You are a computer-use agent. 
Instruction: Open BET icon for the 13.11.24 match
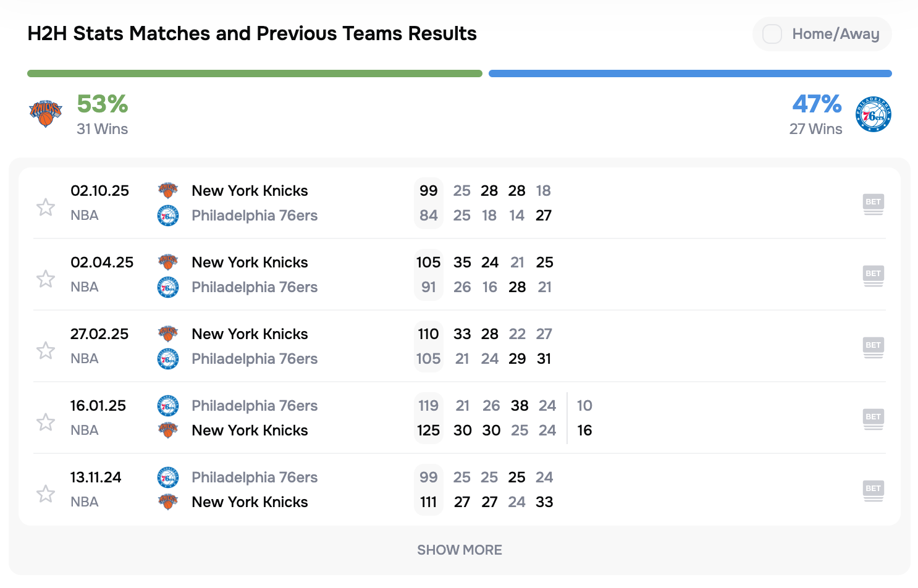[873, 490]
